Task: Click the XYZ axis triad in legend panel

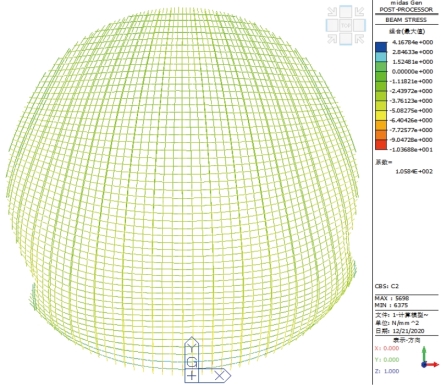Action: pyautogui.click(x=429, y=358)
